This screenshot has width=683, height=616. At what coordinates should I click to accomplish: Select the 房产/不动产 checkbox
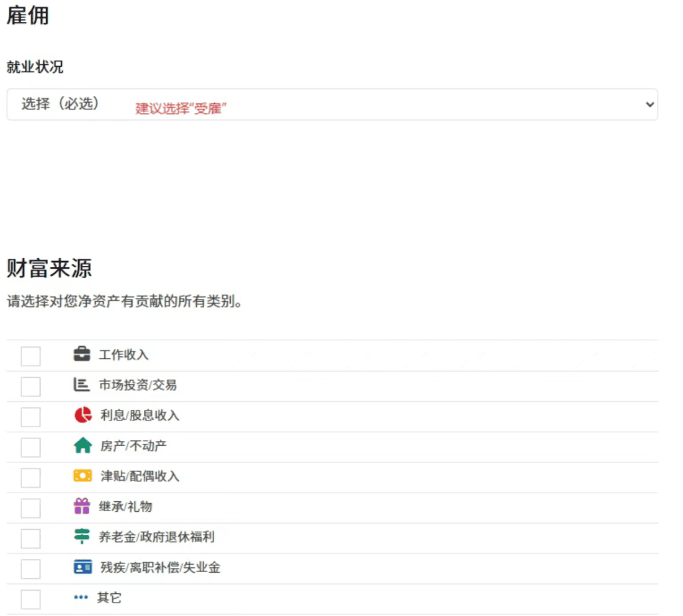point(31,447)
